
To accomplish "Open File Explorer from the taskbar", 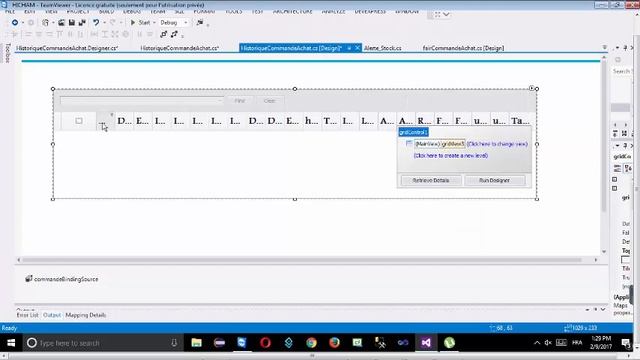I will (196, 343).
